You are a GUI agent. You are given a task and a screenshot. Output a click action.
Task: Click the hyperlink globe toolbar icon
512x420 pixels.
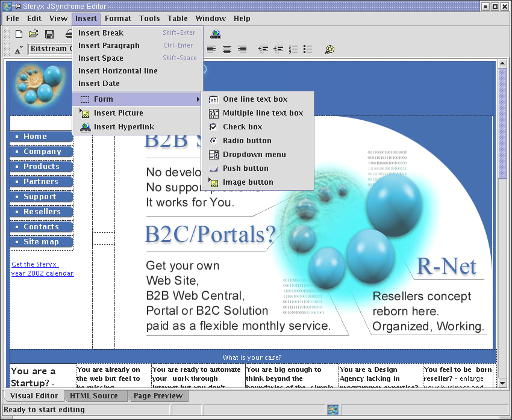pos(216,34)
